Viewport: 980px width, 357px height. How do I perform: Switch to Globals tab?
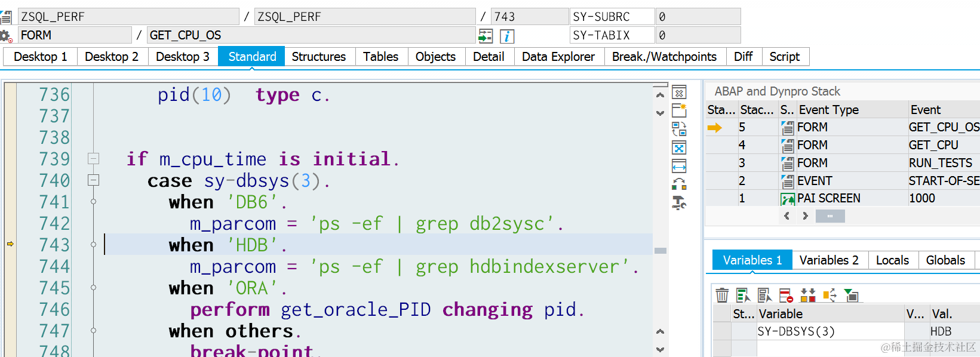click(946, 260)
